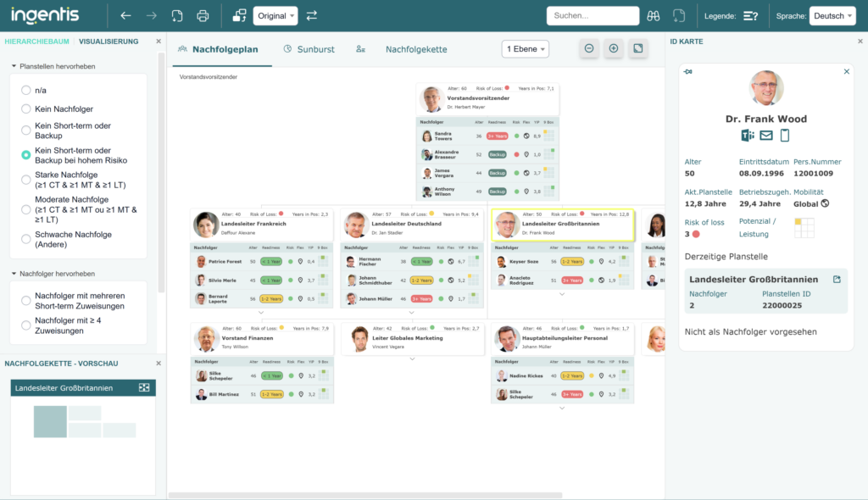This screenshot has width=868, height=500.
Task: Select Nachfolger mit ≥ 4 Zuweisungen
Action: pyautogui.click(x=26, y=325)
